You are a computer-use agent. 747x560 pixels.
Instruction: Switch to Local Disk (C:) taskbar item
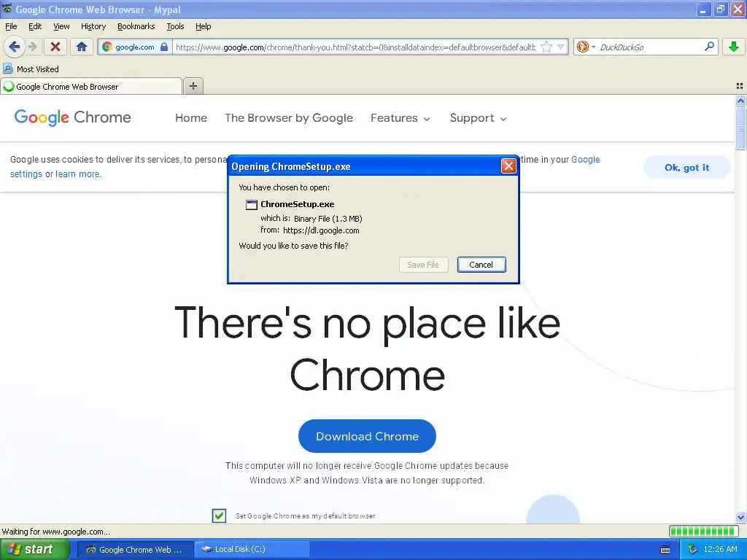click(252, 549)
